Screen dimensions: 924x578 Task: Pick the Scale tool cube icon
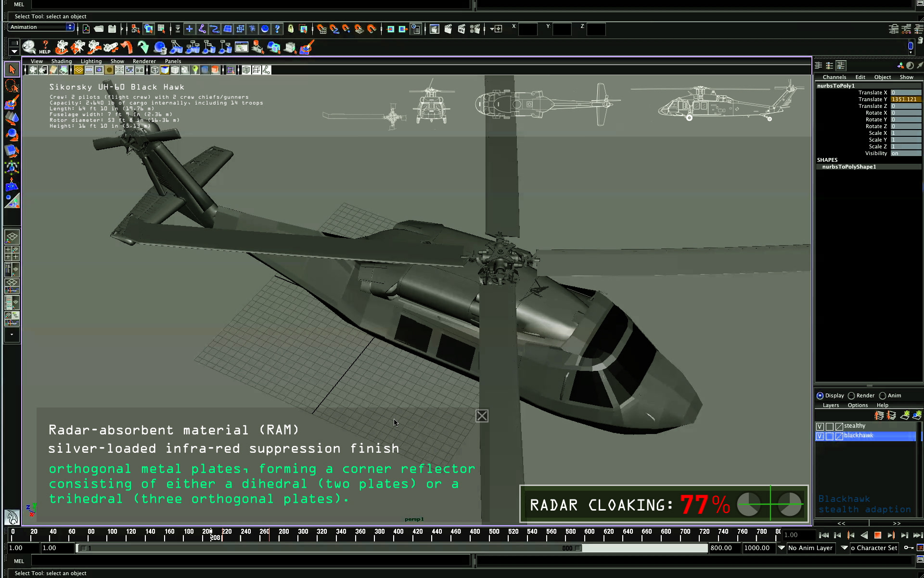click(12, 151)
